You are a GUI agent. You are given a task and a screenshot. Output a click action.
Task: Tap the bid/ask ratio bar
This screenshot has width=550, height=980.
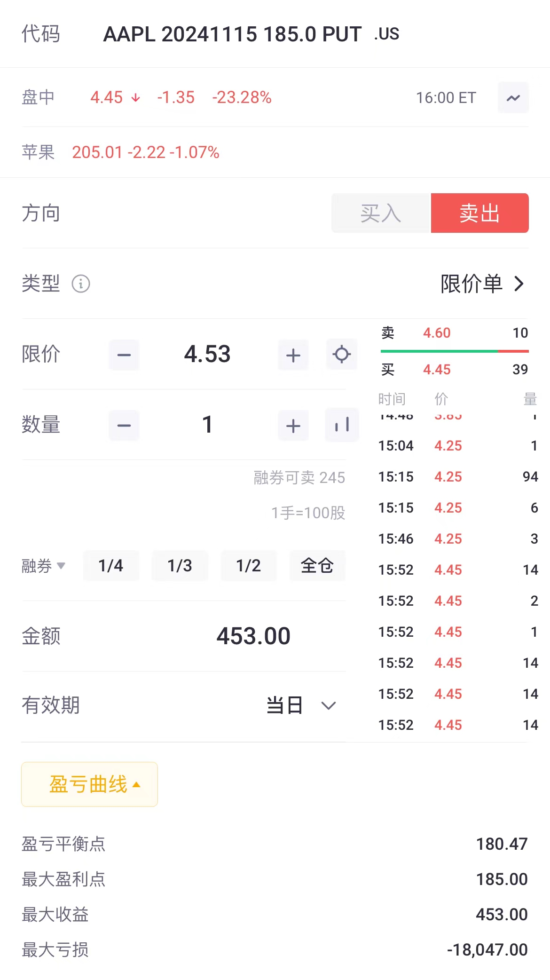pyautogui.click(x=455, y=351)
